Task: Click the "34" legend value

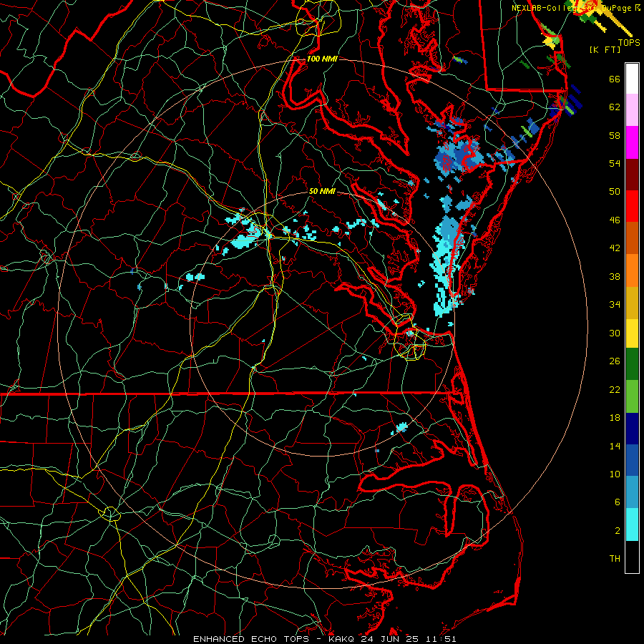Action: (615, 305)
